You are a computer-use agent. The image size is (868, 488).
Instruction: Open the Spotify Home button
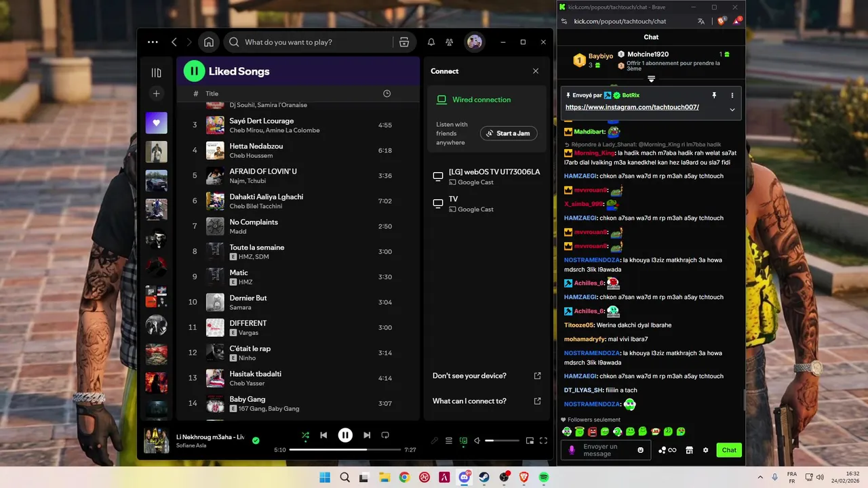(x=209, y=42)
